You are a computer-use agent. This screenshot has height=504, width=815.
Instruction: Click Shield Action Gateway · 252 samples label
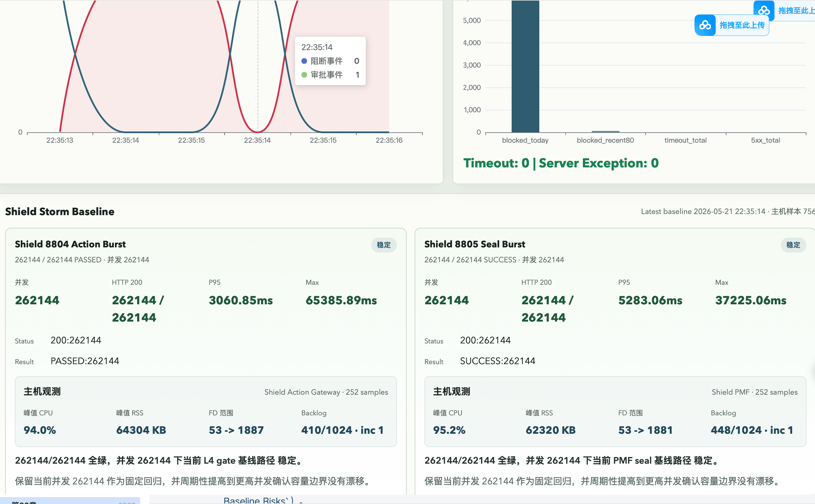[326, 392]
